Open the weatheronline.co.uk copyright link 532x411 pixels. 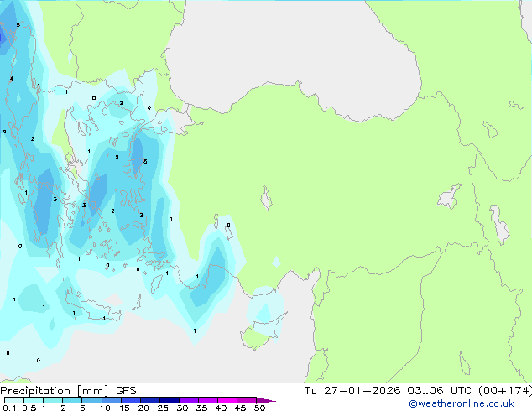(462, 403)
